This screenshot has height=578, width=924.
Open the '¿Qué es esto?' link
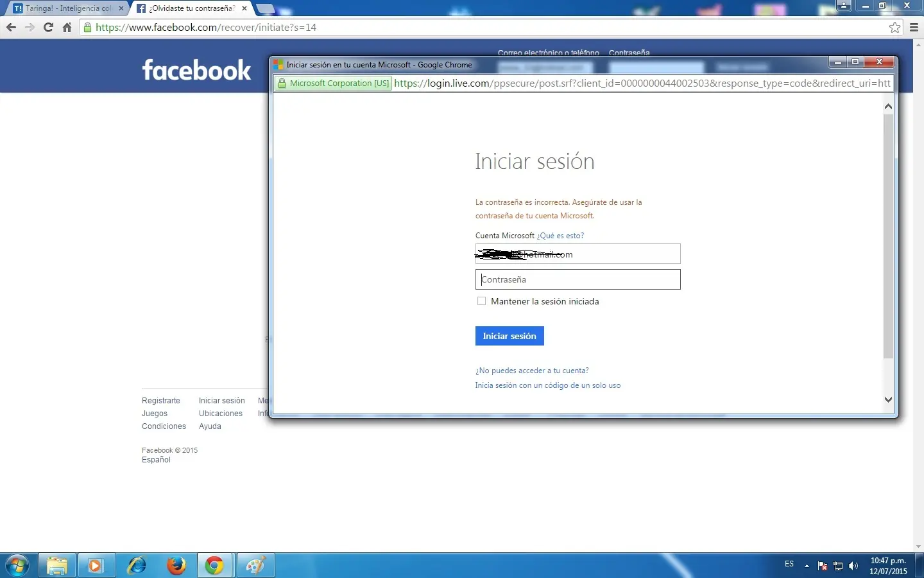pyautogui.click(x=560, y=236)
